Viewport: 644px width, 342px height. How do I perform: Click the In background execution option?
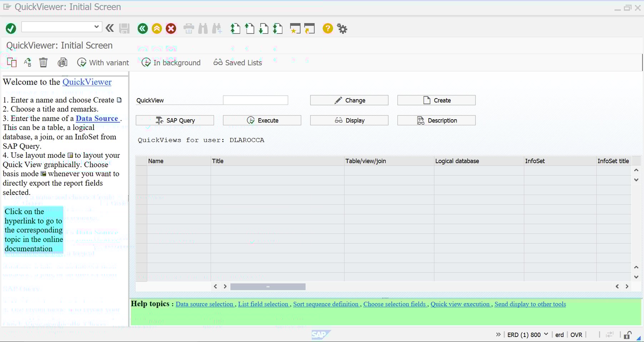171,62
